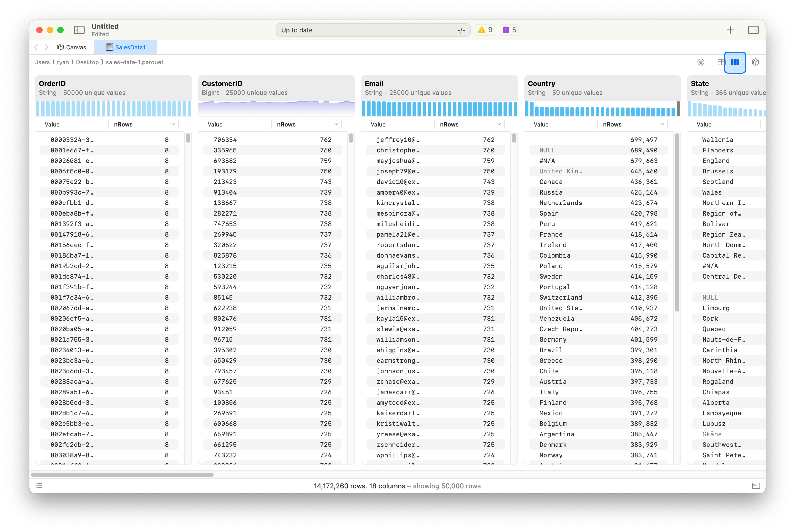This screenshot has height=532, width=795.
Task: Open the CustomerID nRows sort dropdown
Action: coord(336,125)
